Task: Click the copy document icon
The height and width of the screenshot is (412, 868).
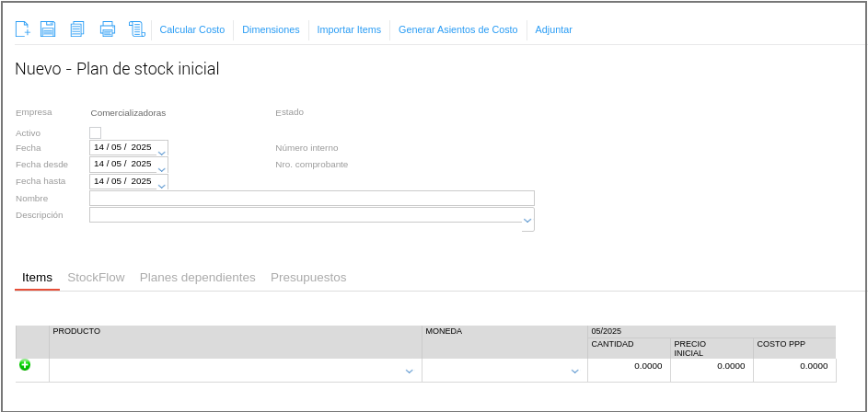Action: [77, 29]
